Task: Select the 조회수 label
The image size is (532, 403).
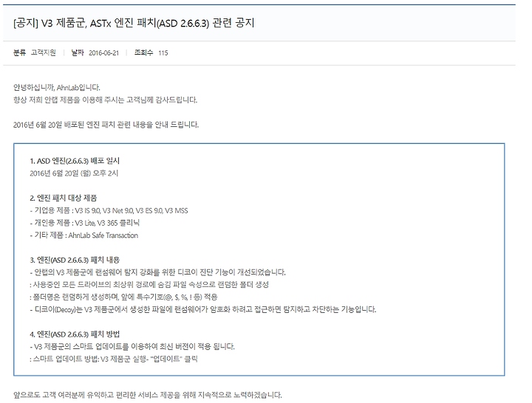Action: click(x=143, y=52)
